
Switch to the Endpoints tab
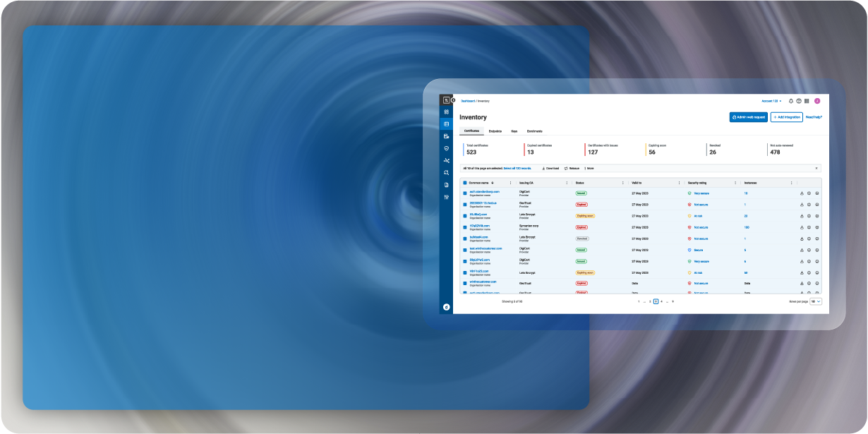[x=495, y=131]
